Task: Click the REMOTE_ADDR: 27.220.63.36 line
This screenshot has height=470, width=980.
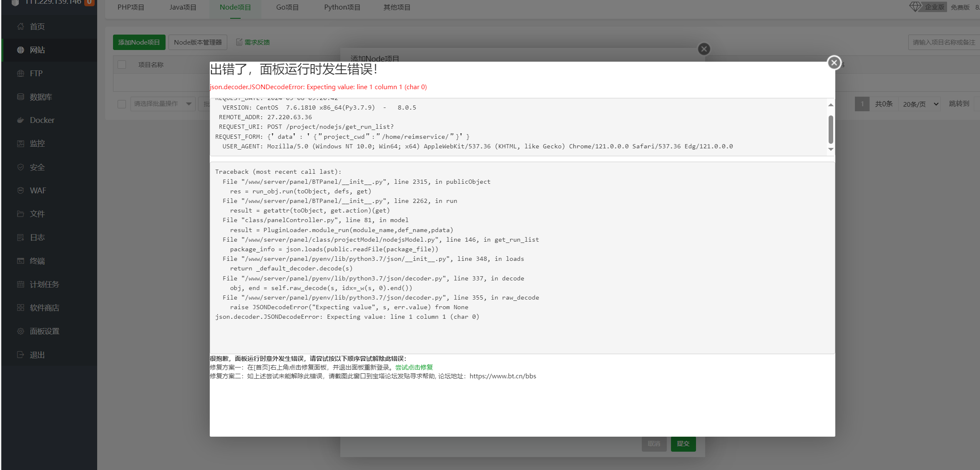Action: [x=265, y=117]
